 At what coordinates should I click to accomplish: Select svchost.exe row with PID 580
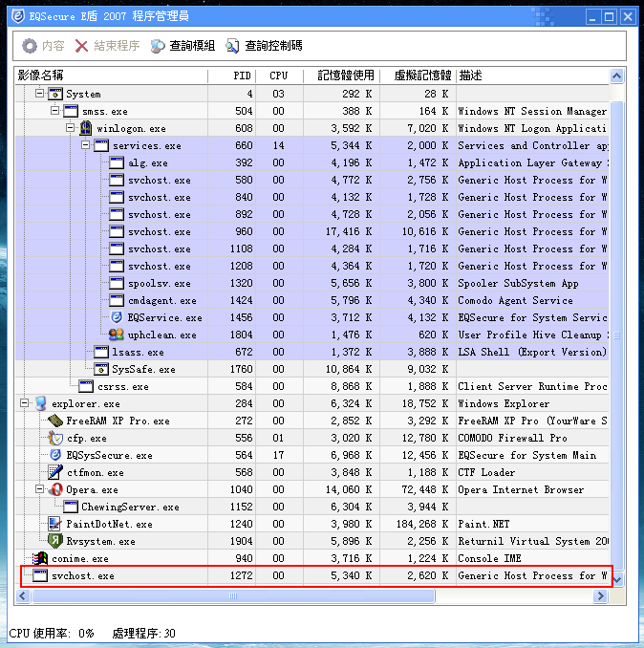click(311, 180)
